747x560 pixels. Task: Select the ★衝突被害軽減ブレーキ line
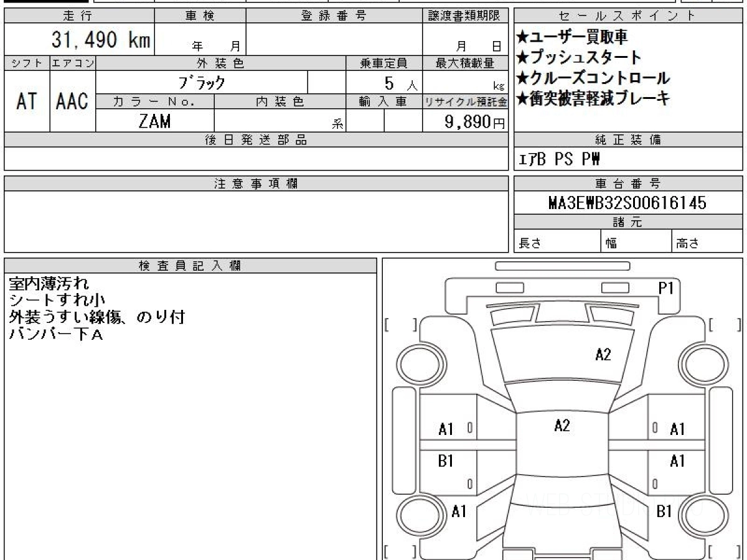[x=593, y=98]
